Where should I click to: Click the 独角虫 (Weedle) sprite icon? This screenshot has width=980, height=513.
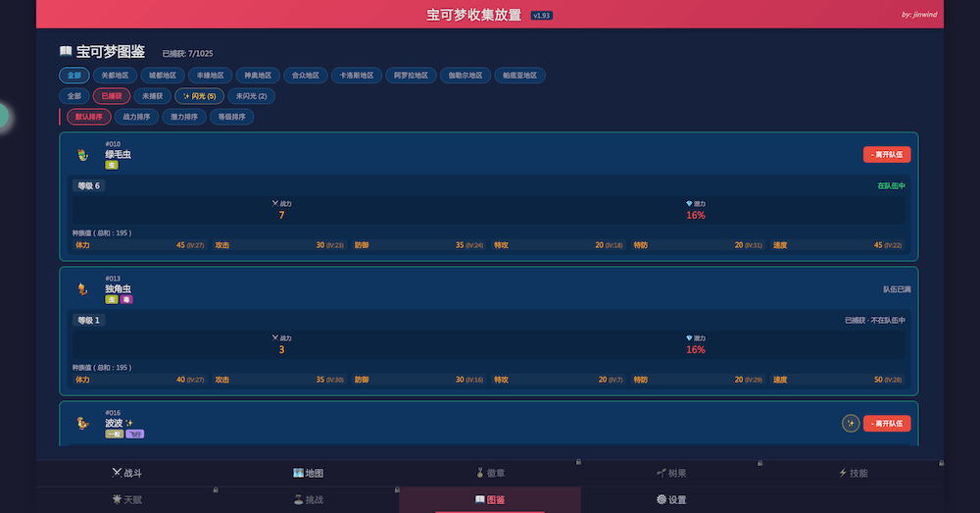pyautogui.click(x=82, y=289)
